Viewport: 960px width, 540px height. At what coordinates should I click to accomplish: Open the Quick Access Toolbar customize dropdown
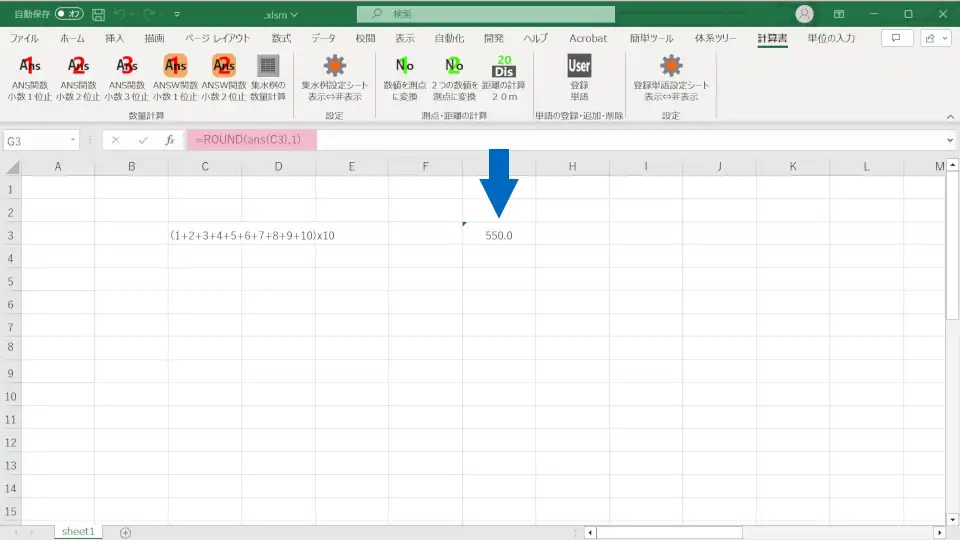tap(178, 15)
